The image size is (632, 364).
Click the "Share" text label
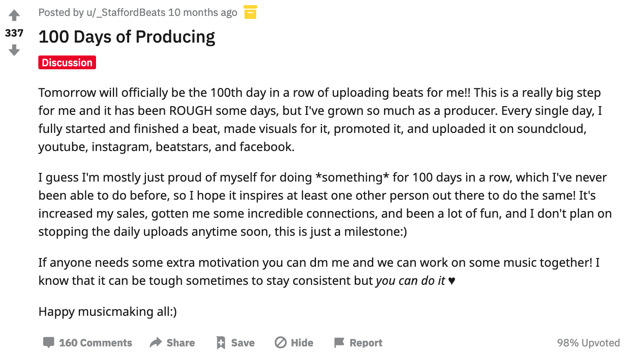click(x=181, y=343)
